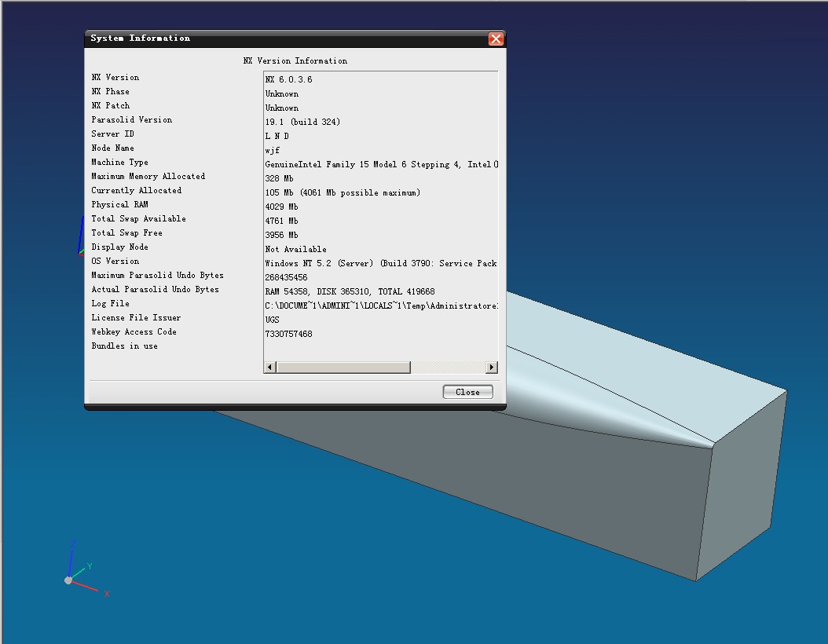Select the second 'Unknown' value beside NX Patch

281,108
